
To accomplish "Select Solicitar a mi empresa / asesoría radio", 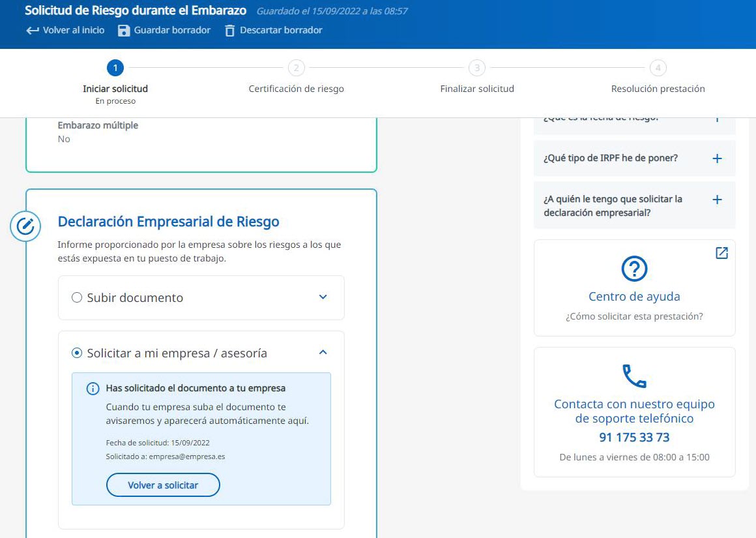I will pos(77,353).
